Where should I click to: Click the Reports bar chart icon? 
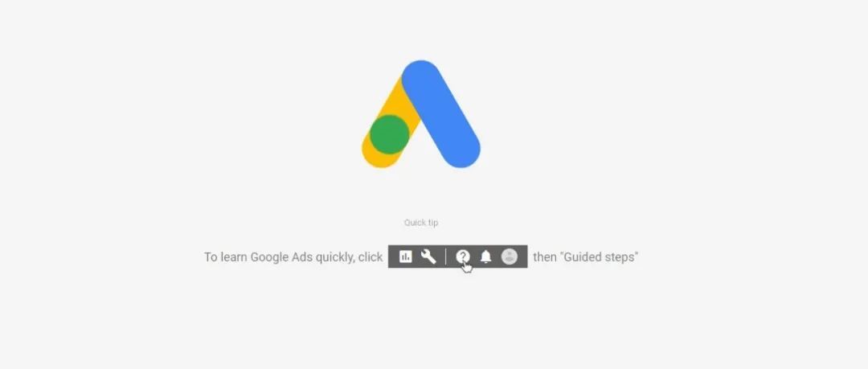(x=406, y=256)
